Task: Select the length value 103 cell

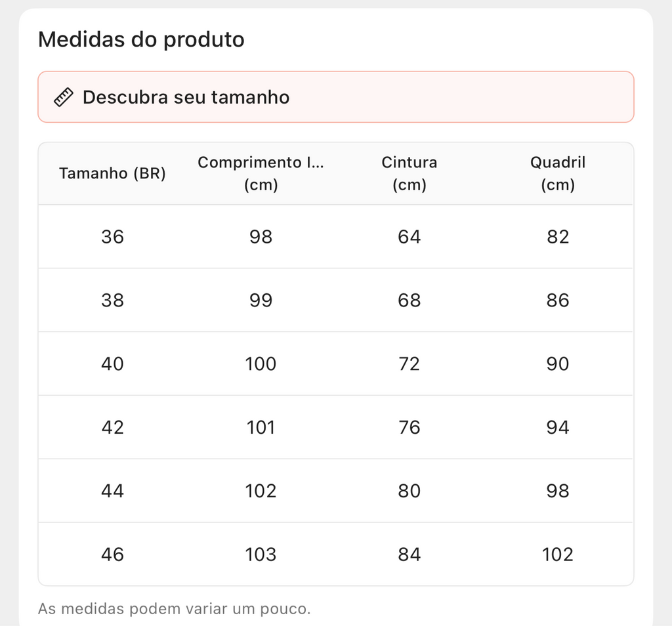Action: coord(261,555)
